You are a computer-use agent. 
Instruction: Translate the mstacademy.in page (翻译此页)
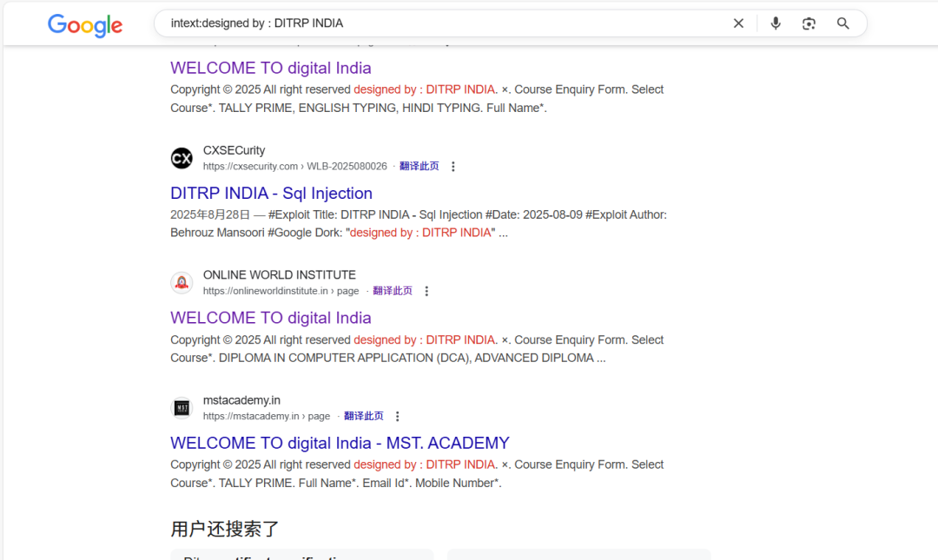363,416
